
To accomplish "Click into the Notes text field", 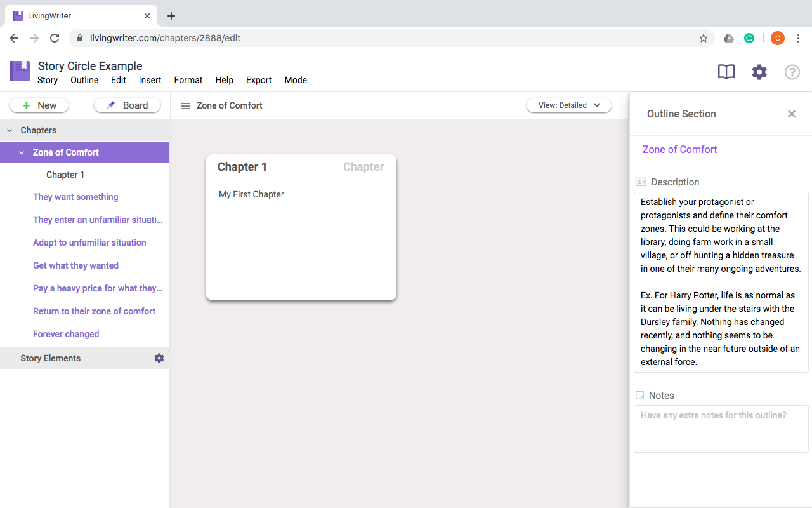I will (x=721, y=429).
